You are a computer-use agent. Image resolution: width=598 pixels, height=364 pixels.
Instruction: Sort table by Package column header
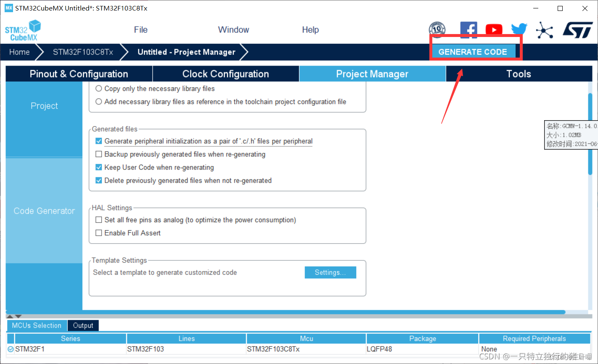point(423,338)
